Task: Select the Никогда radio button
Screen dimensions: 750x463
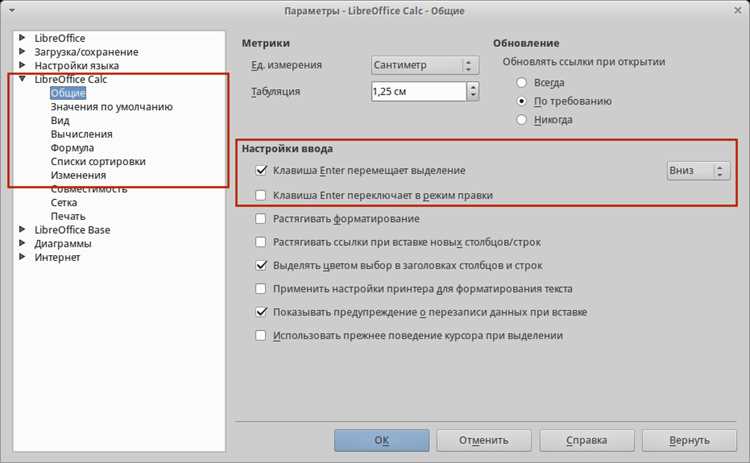Action: pos(521,120)
